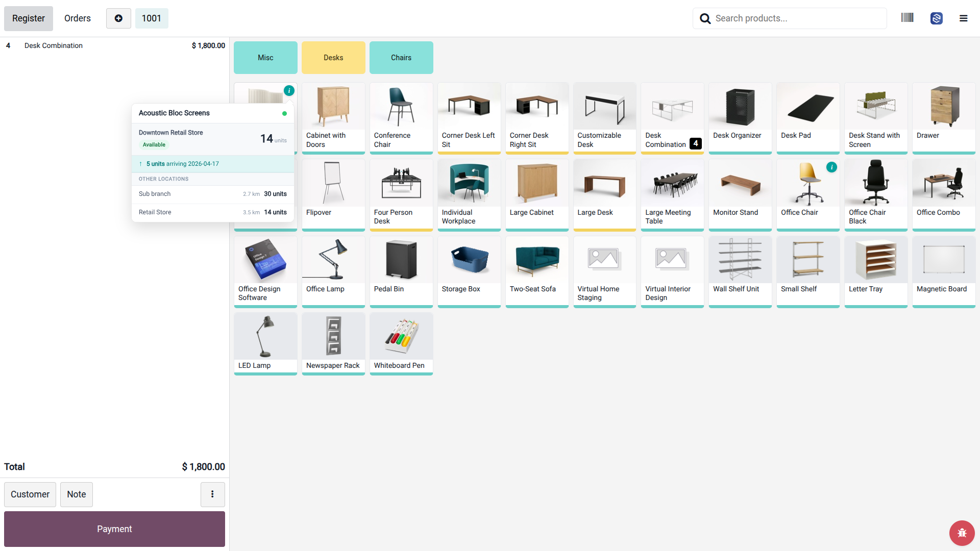Switch to the Orders tab
The image size is (980, 551).
[78, 18]
